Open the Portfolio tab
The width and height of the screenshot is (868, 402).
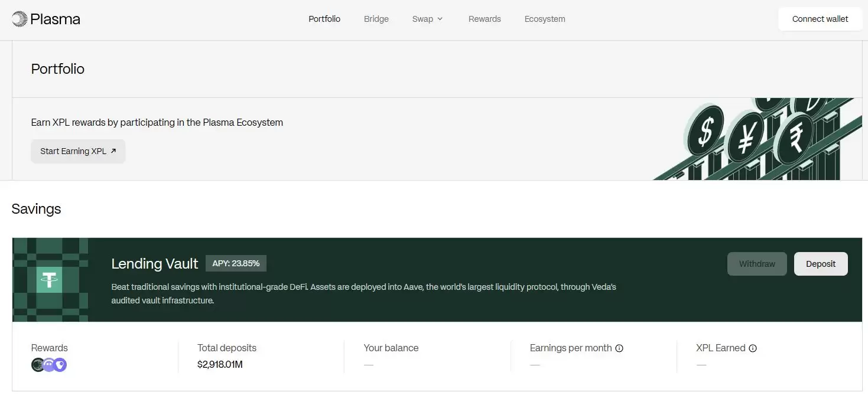point(324,19)
